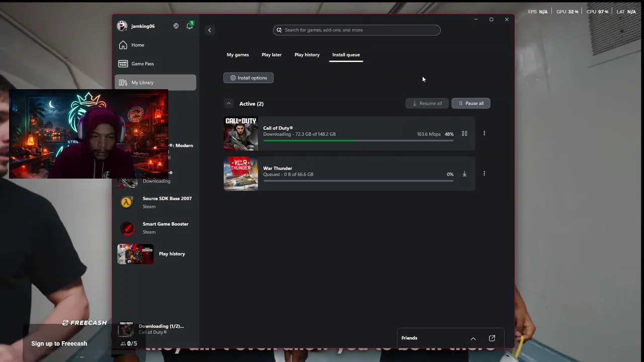Open Game Pass in sidebar
This screenshot has width=644, height=362.
tap(155, 64)
